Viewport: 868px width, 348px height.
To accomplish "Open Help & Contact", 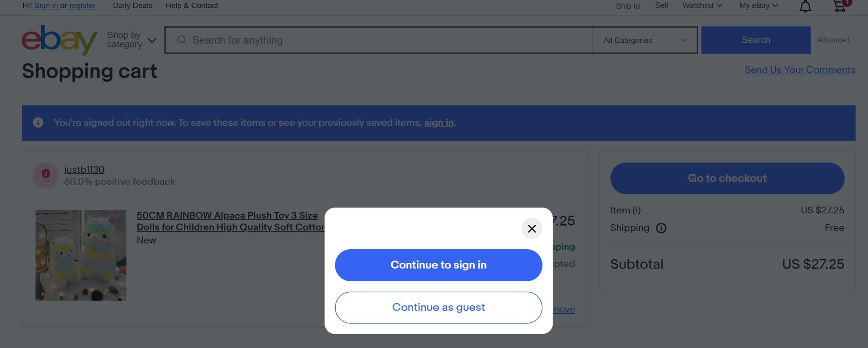I will pyautogui.click(x=192, y=5).
